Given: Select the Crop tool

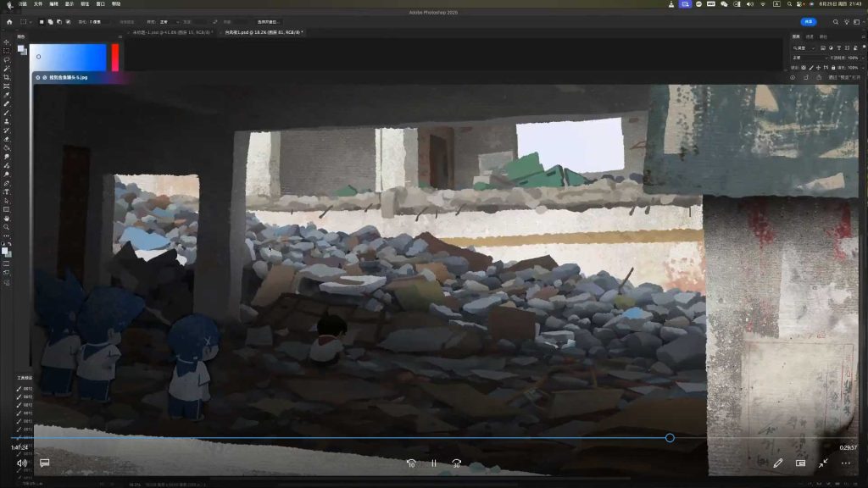Looking at the screenshot, I should coord(7,77).
